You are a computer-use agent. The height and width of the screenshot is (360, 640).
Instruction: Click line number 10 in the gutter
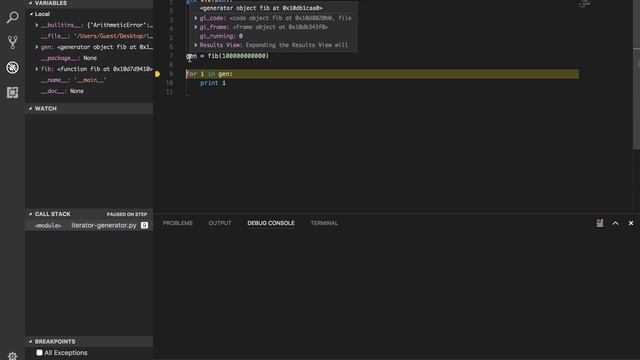tap(169, 83)
